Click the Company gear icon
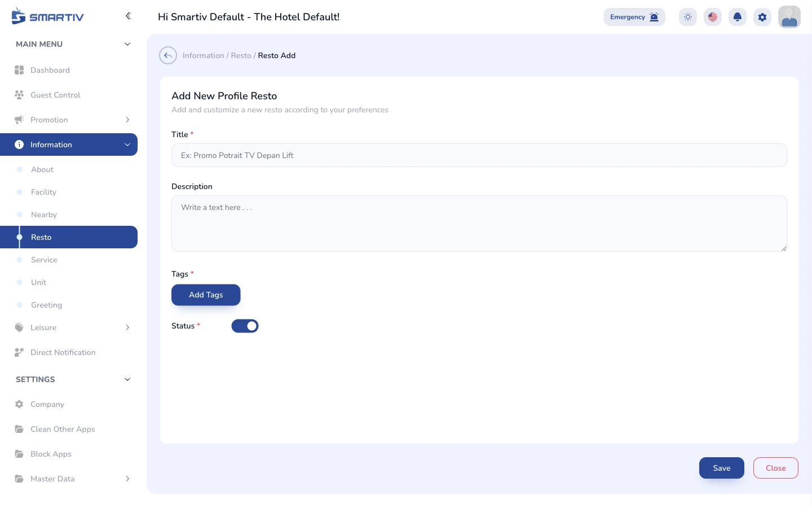The width and height of the screenshot is (812, 508). [x=19, y=404]
